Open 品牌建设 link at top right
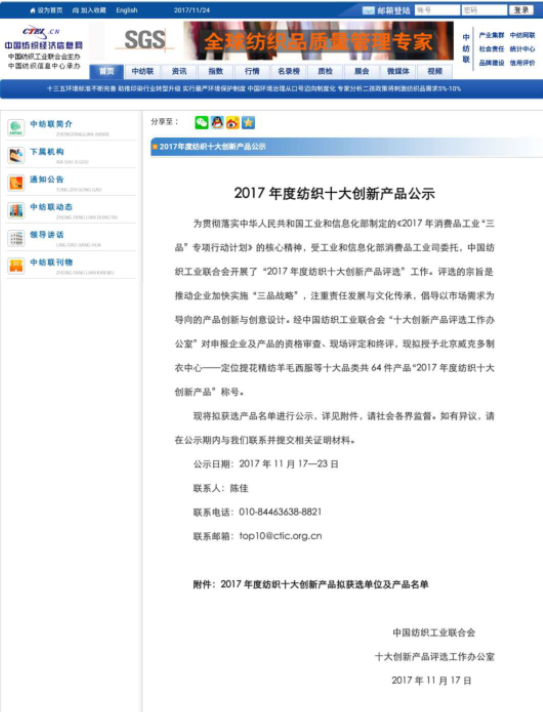 coord(492,63)
